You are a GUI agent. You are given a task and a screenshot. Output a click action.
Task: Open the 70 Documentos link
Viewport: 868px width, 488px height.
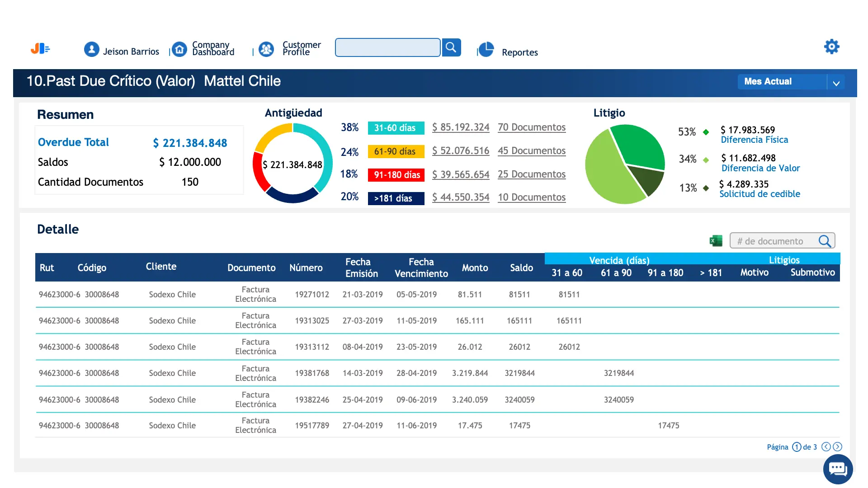point(531,127)
